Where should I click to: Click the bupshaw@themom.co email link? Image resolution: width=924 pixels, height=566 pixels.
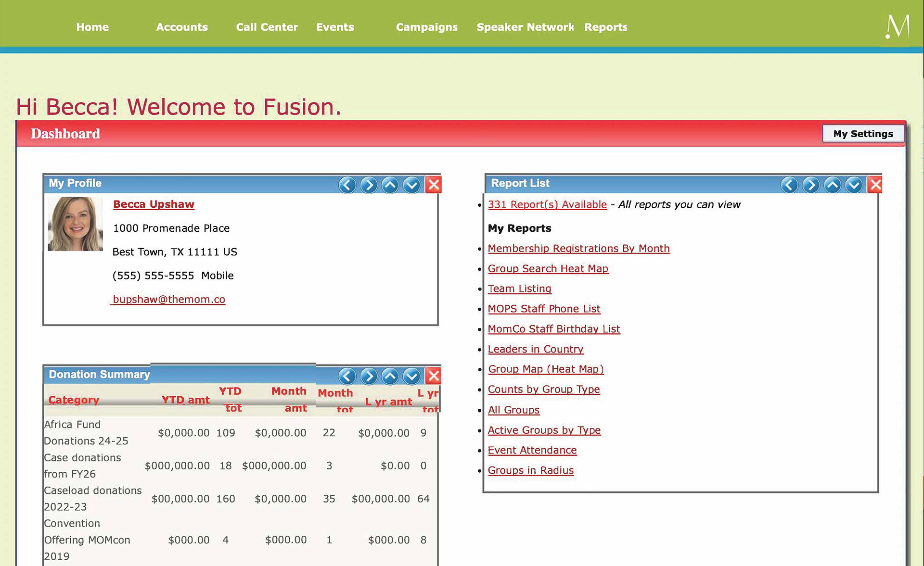pos(169,299)
